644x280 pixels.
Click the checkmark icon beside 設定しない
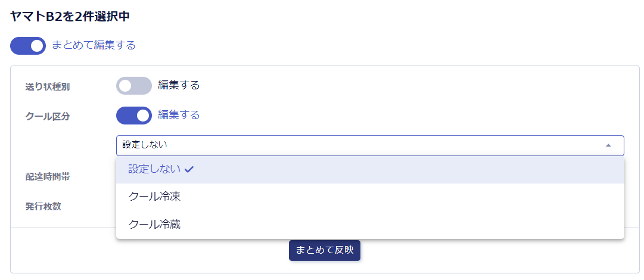coord(189,169)
